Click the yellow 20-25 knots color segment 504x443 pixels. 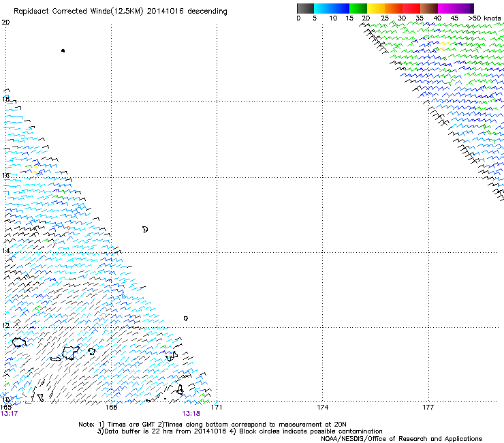coord(376,8)
